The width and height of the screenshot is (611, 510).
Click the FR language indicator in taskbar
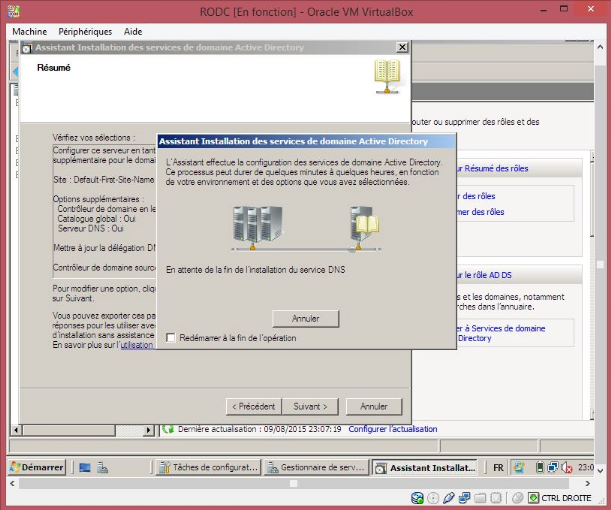(x=499, y=467)
